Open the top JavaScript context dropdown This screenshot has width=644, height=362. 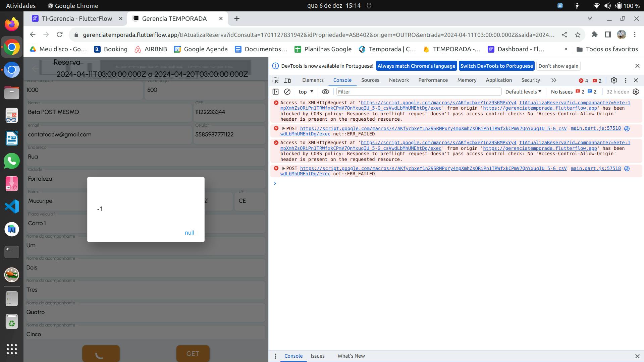pyautogui.click(x=306, y=92)
